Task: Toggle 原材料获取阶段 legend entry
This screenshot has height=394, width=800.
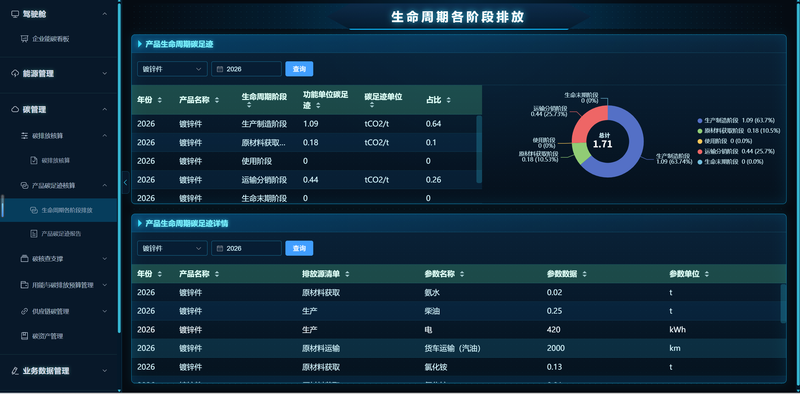Action: click(x=736, y=131)
